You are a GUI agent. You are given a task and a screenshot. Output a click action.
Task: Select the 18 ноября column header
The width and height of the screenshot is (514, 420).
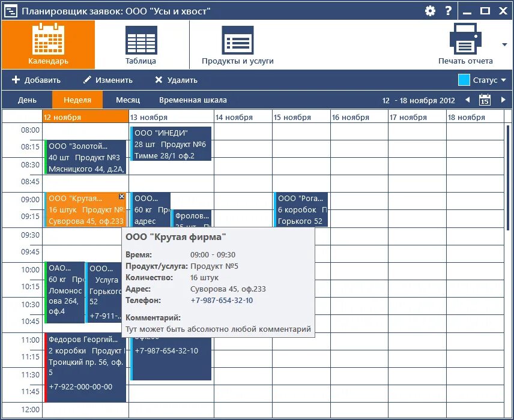(476, 117)
